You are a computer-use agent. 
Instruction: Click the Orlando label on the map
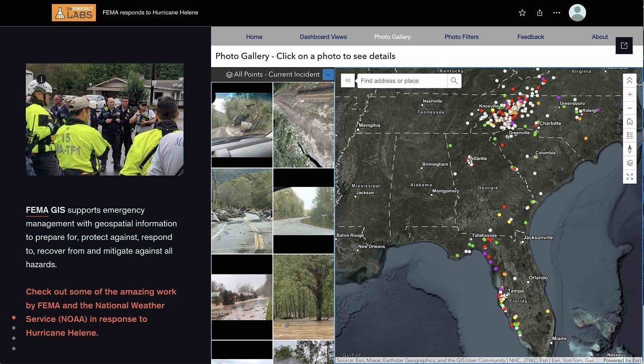pos(538,278)
